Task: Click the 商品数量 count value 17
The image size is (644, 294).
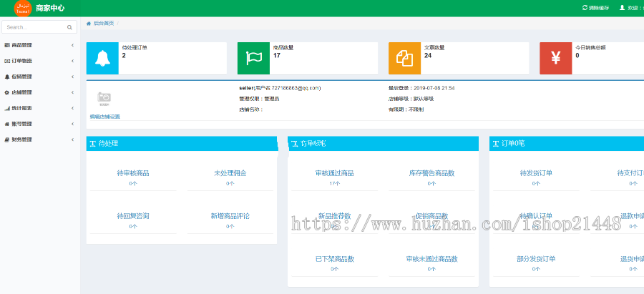Action: [276, 55]
